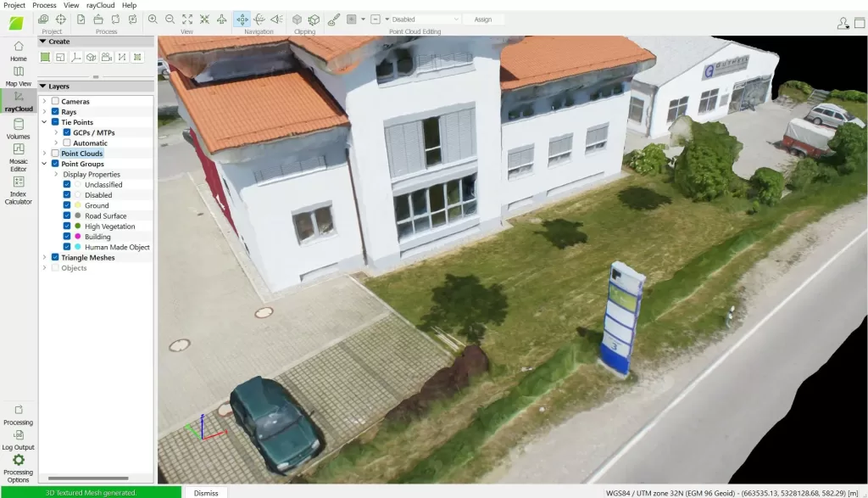This screenshot has width=868, height=498.
Task: Uncheck the Rays layer checkbox
Action: click(55, 112)
